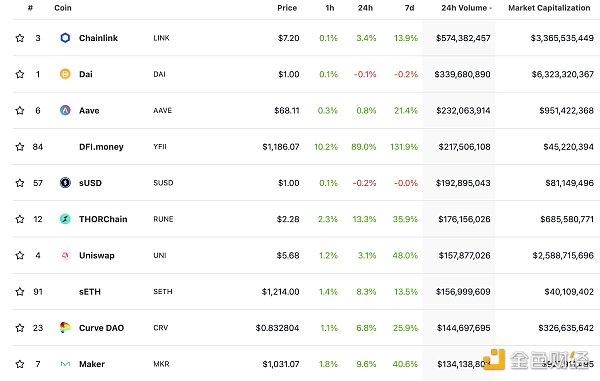Image resolution: width=600 pixels, height=381 pixels.
Task: Click the Chainlink hexagon logo icon
Action: coord(65,38)
